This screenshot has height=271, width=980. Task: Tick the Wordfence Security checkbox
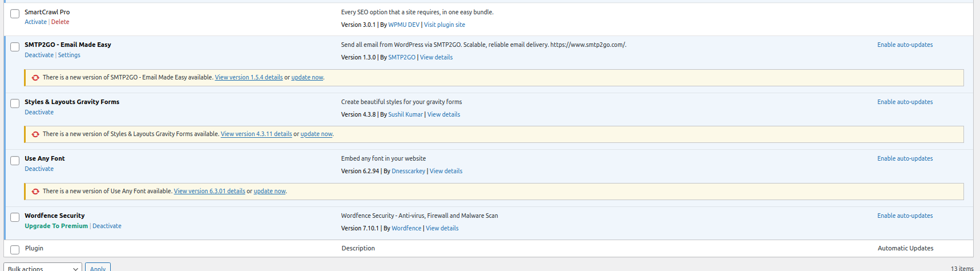[x=15, y=217]
